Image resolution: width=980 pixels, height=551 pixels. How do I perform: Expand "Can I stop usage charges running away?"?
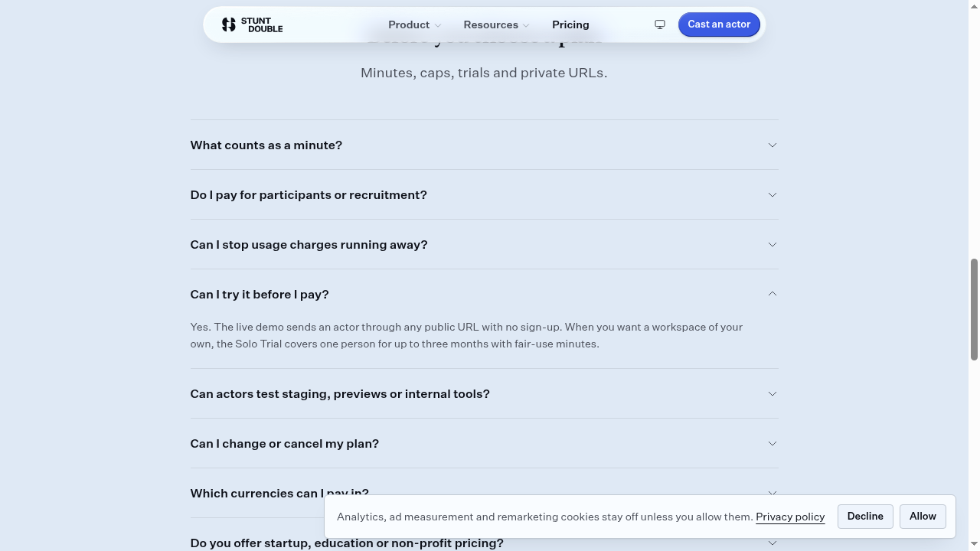(x=484, y=245)
